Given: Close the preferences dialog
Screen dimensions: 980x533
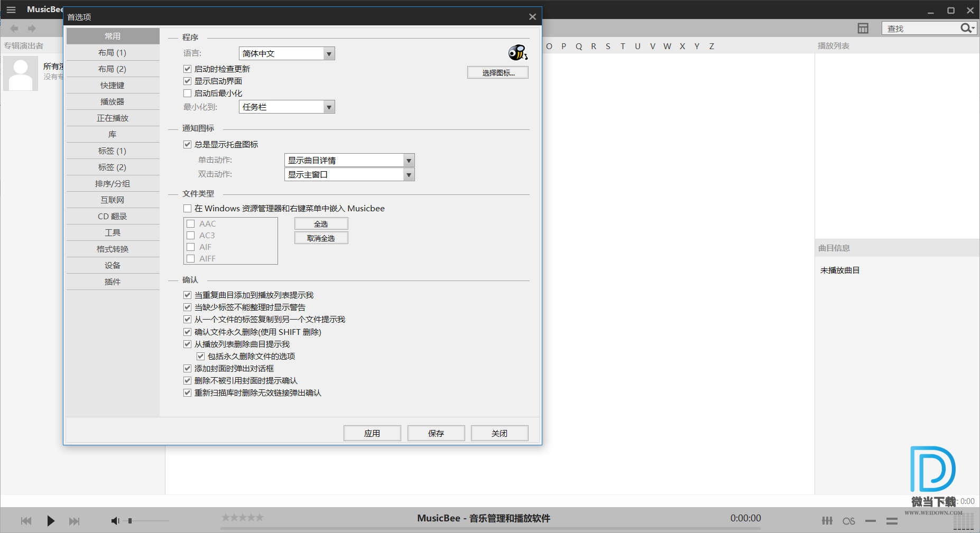Looking at the screenshot, I should (x=532, y=17).
